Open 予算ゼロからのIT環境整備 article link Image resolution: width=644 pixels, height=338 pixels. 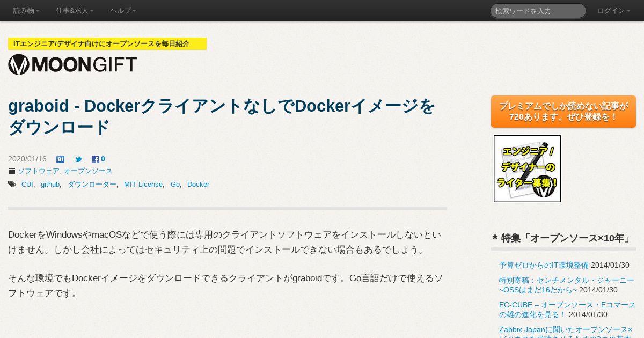tap(544, 265)
